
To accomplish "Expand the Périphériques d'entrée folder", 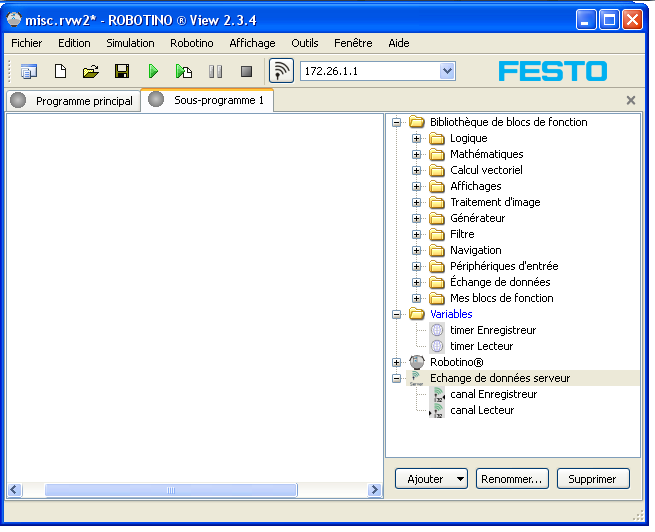I will point(416,266).
